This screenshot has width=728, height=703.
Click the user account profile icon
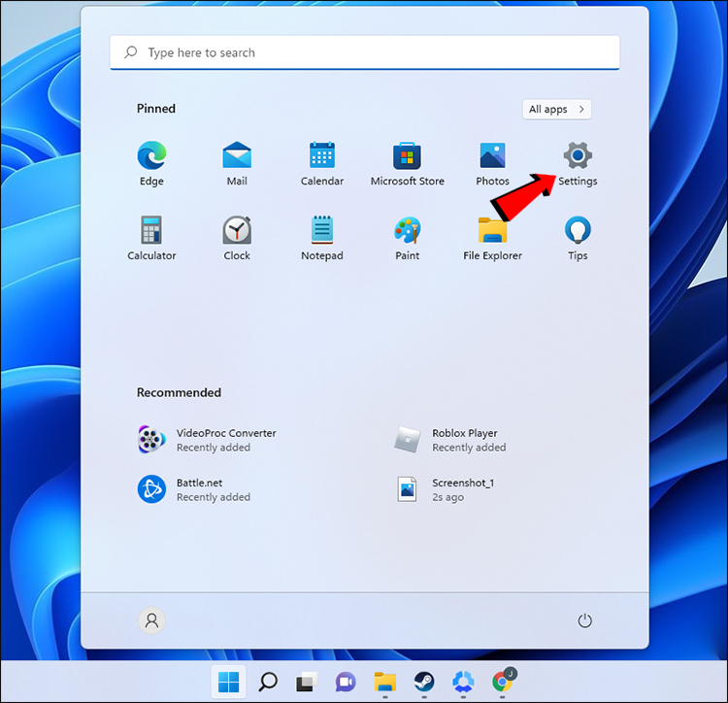click(151, 620)
